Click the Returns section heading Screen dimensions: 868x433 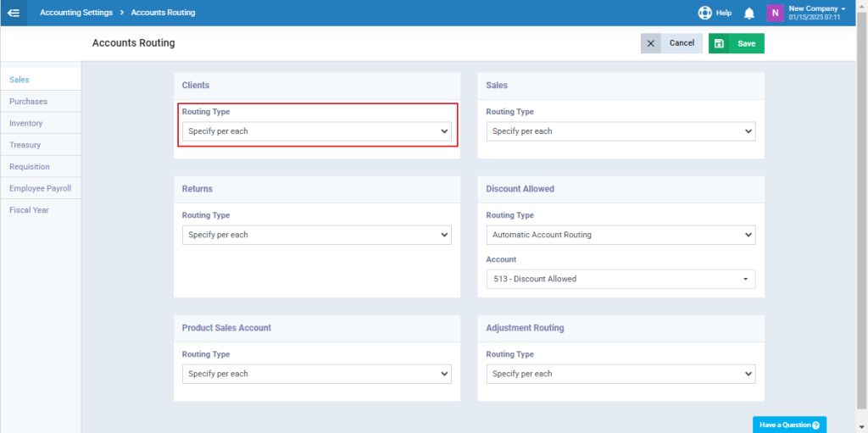click(x=197, y=189)
